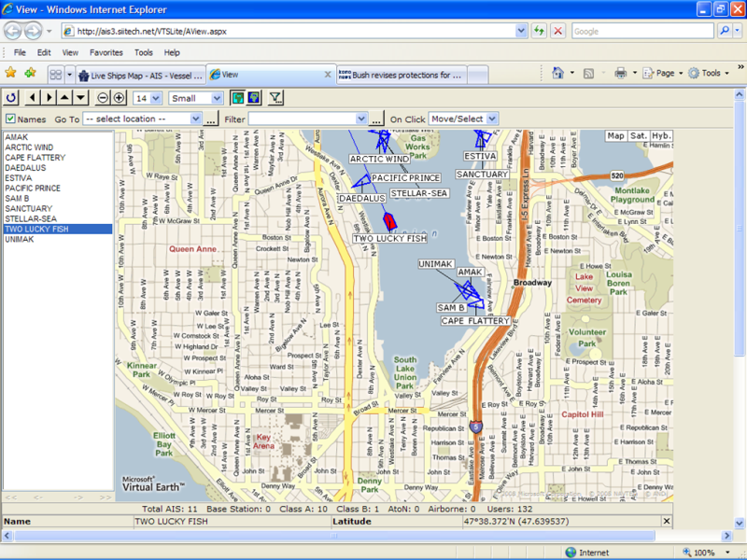Open the funnel filter tool

275,98
